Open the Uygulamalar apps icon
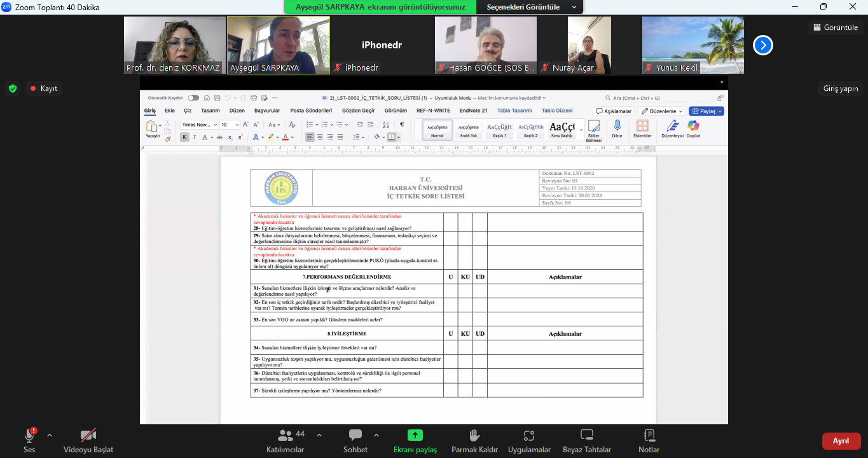Viewport: 868px width, 458px height. [x=529, y=436]
